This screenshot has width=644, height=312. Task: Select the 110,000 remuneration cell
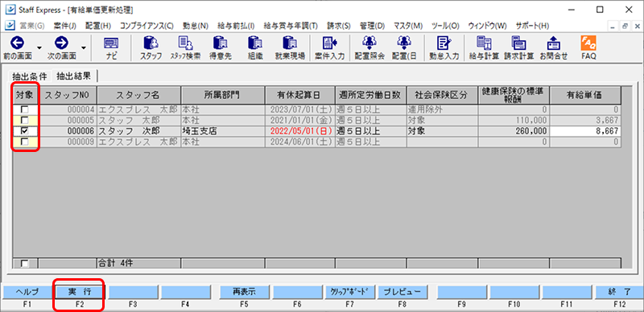pos(514,121)
